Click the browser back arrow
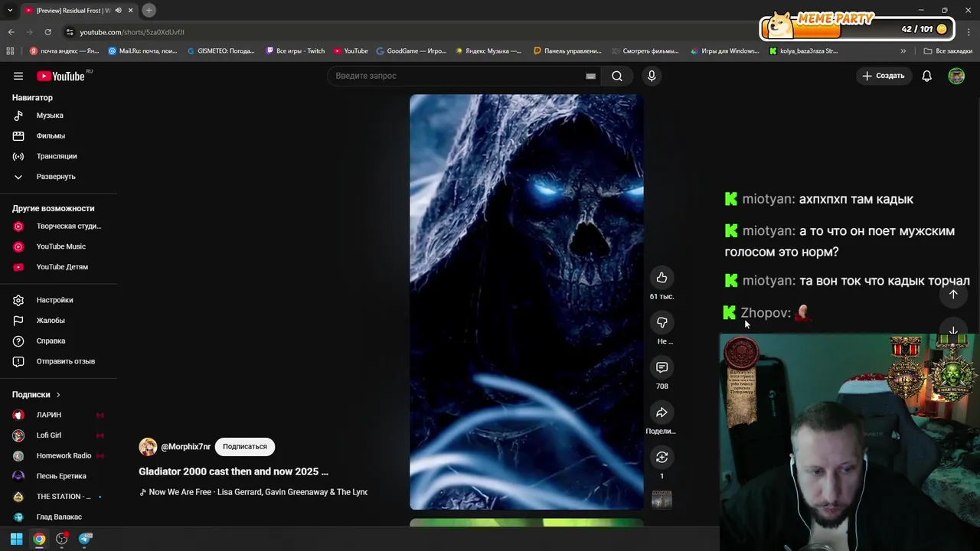The image size is (980, 551). (11, 32)
